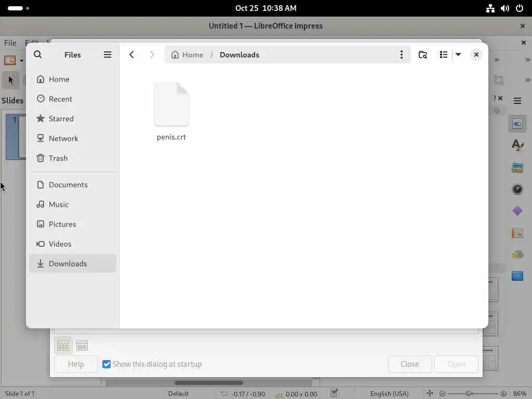This screenshot has height=399, width=532.
Task: Go forward in Files navigation
Action: pyautogui.click(x=152, y=55)
